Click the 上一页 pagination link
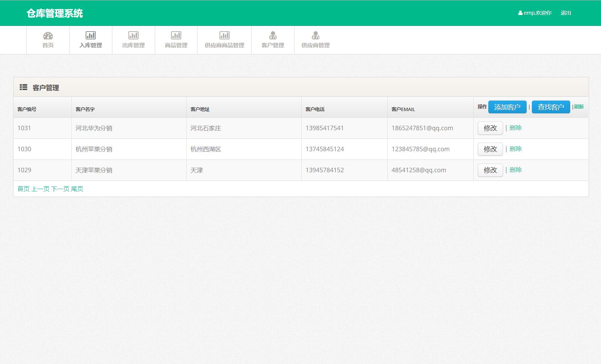Screen dimensions: 601x364 click(40, 189)
